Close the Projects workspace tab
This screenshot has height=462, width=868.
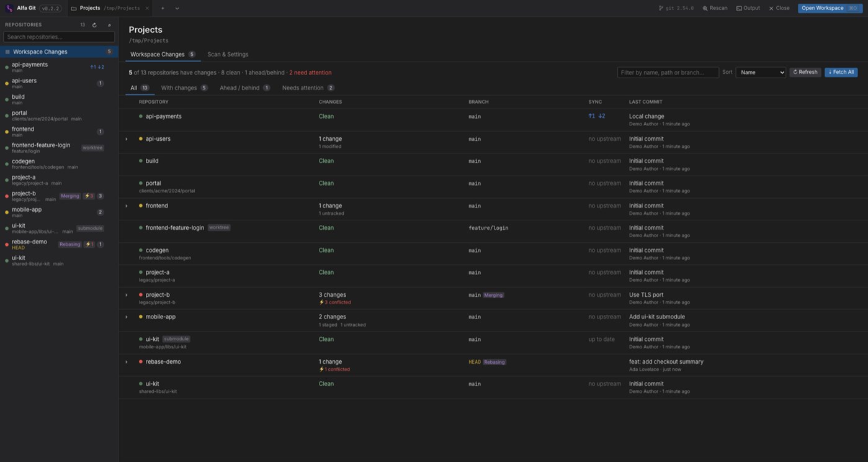click(x=147, y=8)
